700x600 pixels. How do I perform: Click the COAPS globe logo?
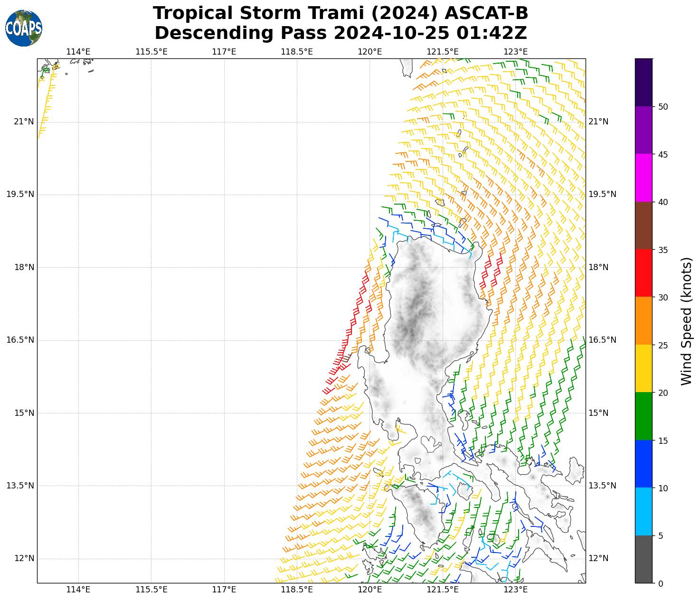coord(24,28)
